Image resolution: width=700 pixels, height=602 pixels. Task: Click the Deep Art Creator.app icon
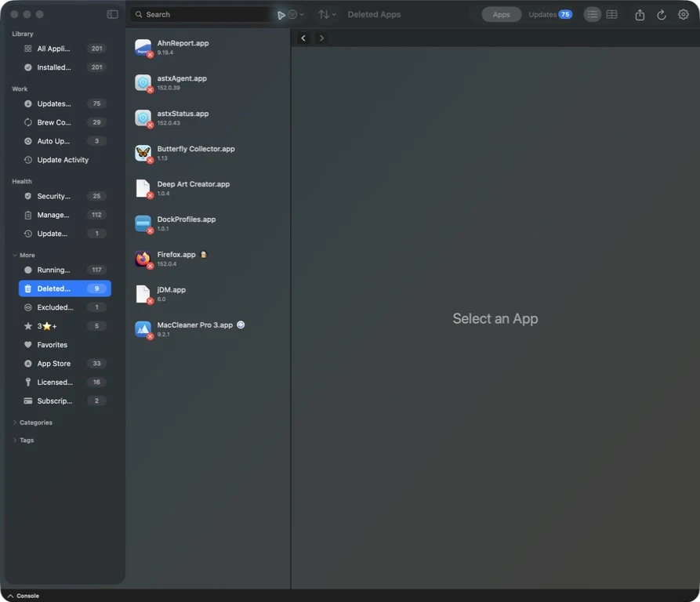coord(143,188)
